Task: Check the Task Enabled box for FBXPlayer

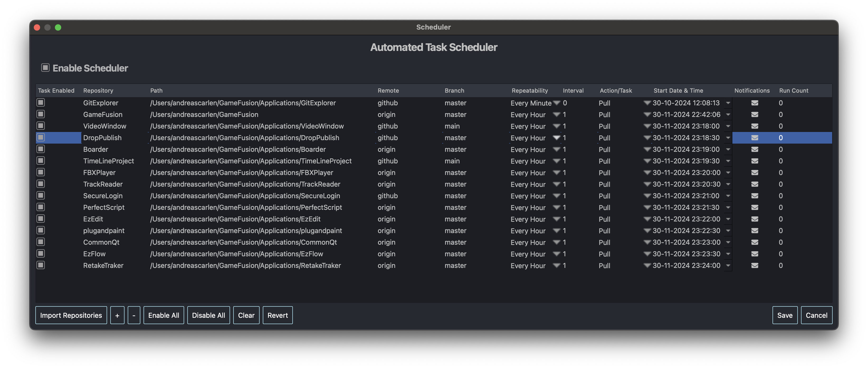Action: [40, 172]
